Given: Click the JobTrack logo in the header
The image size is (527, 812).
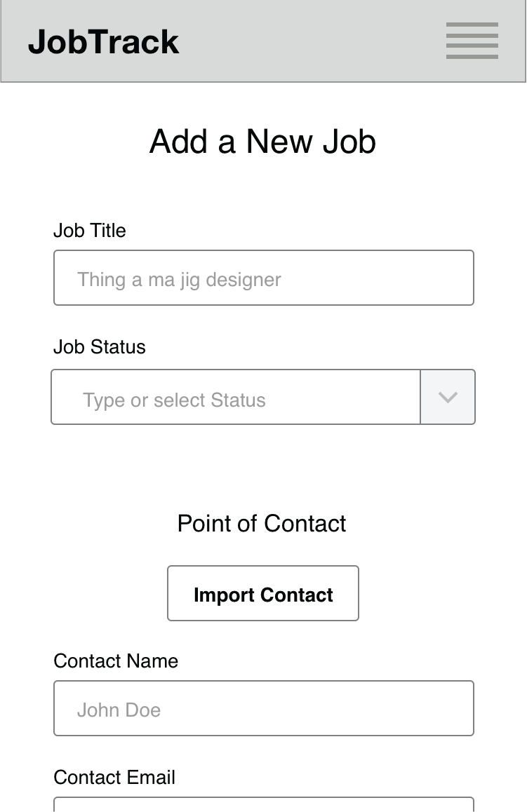Looking at the screenshot, I should pos(103,41).
